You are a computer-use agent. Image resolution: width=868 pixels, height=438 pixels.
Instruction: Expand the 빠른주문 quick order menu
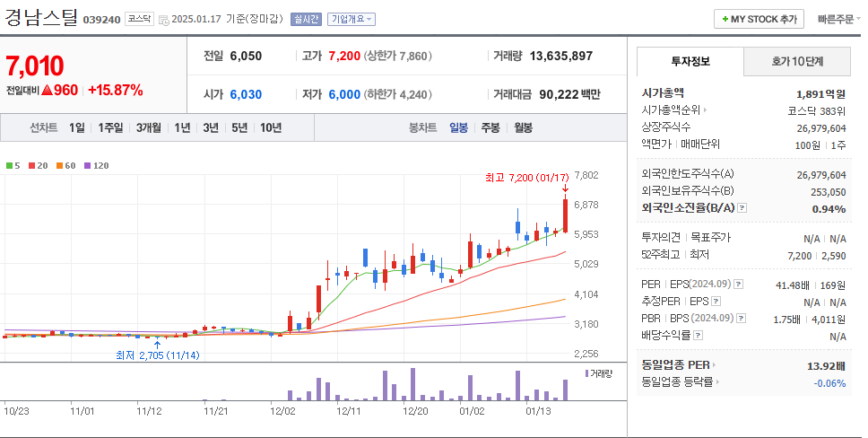click(835, 19)
